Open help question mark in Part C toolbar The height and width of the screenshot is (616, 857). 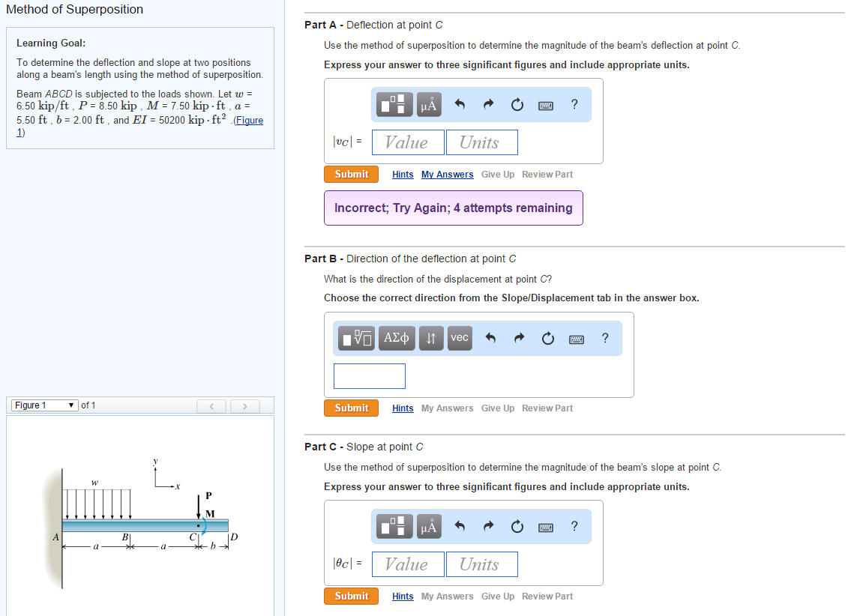[x=574, y=527]
